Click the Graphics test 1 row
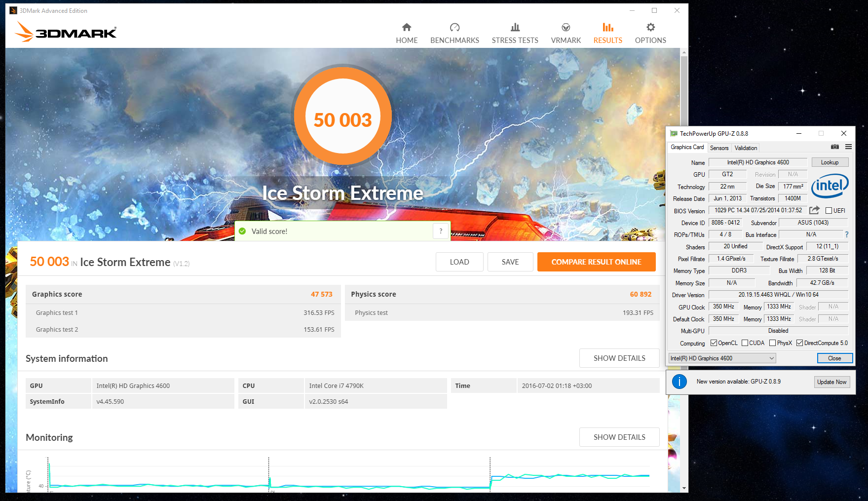 (x=183, y=312)
